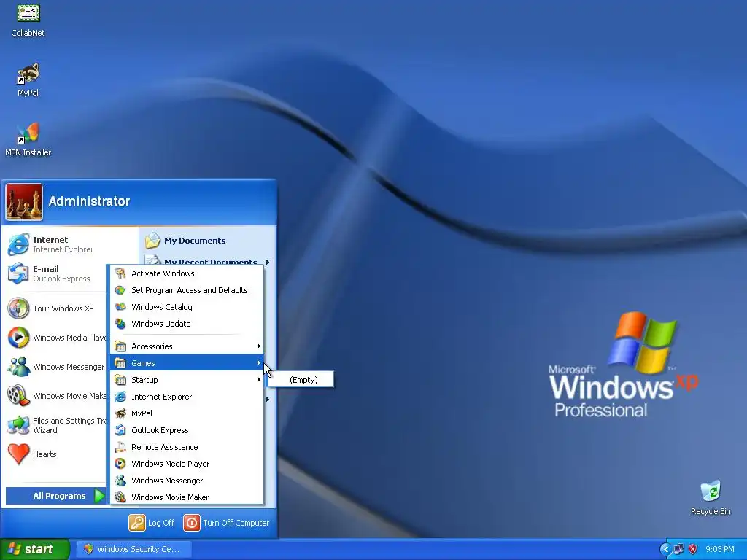The width and height of the screenshot is (747, 560).
Task: Expand the Accessories submenu
Action: [x=187, y=346]
